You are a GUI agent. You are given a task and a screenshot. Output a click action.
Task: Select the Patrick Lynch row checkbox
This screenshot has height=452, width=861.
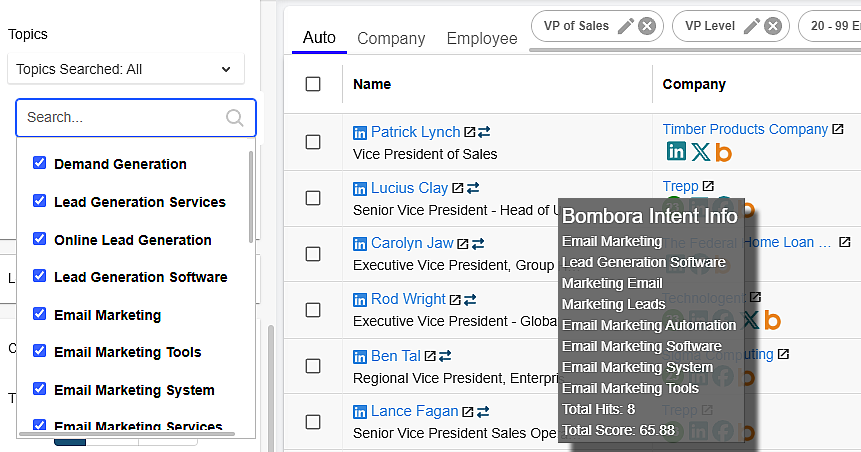pos(313,142)
